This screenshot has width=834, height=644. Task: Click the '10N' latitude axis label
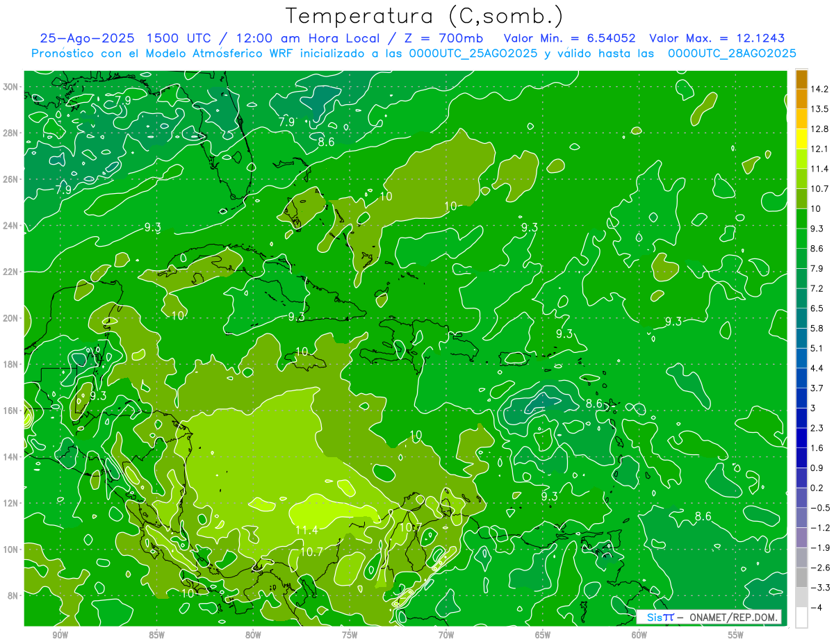(x=10, y=549)
